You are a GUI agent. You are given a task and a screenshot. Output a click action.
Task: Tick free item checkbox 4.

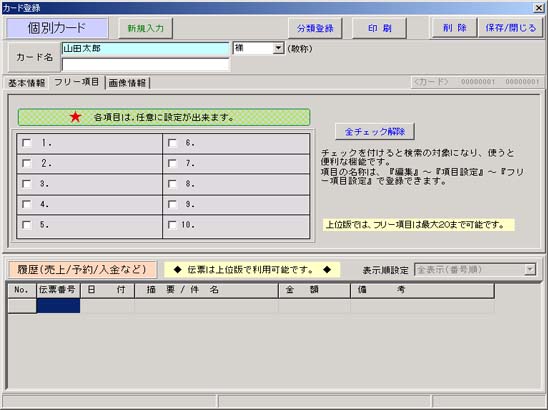tap(27, 204)
